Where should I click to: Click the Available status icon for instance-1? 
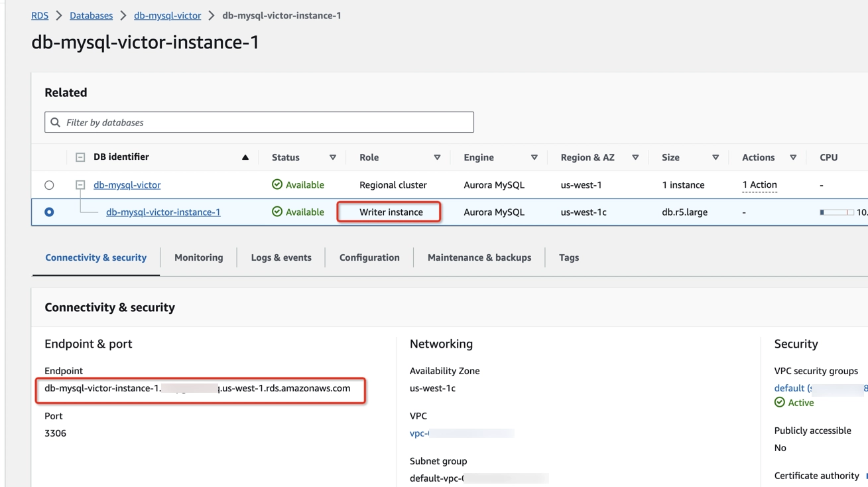click(277, 212)
